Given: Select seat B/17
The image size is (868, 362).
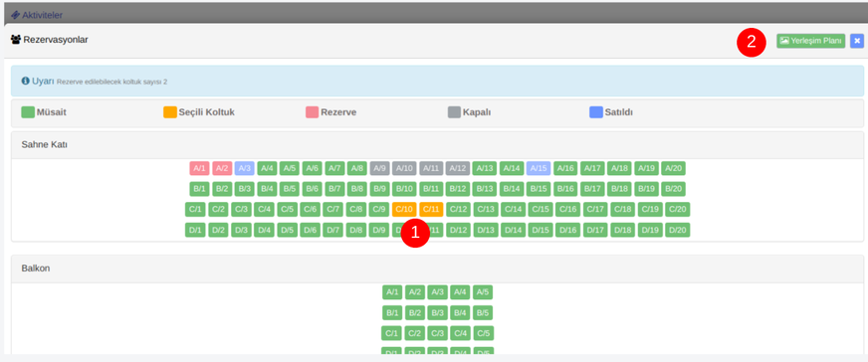Looking at the screenshot, I should coord(592,189).
